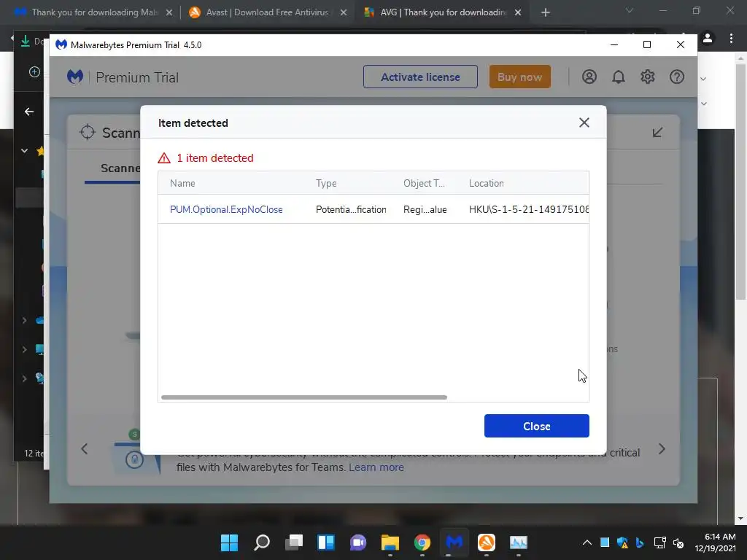
Task: Open Chrome profile icon
Action: tap(708, 38)
